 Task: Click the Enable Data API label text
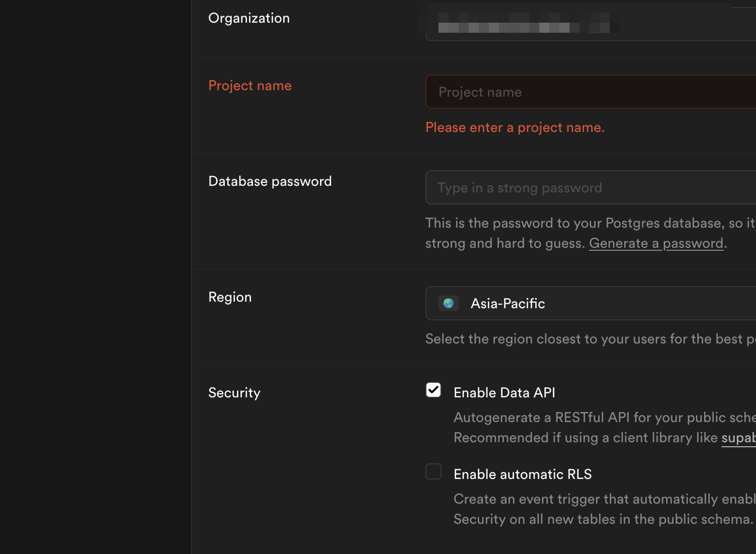[504, 392]
